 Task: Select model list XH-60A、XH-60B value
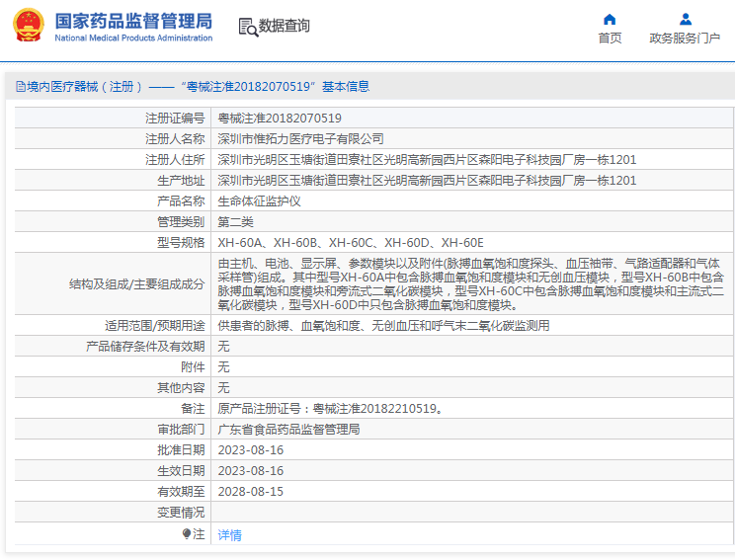[x=350, y=243]
